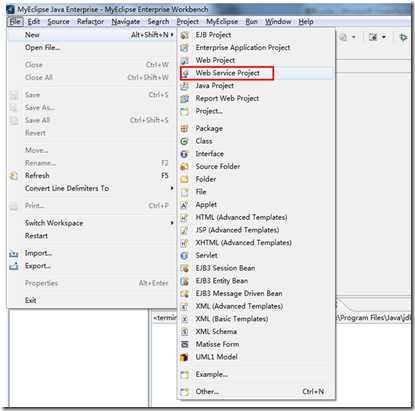415x411 pixels.
Task: Click the Import icon in File menu
Action: (13, 253)
